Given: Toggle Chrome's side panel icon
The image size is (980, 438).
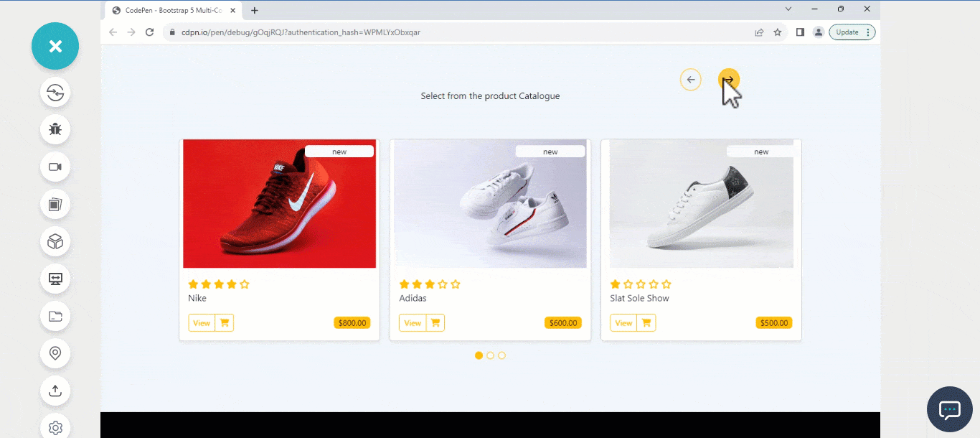Looking at the screenshot, I should tap(799, 32).
